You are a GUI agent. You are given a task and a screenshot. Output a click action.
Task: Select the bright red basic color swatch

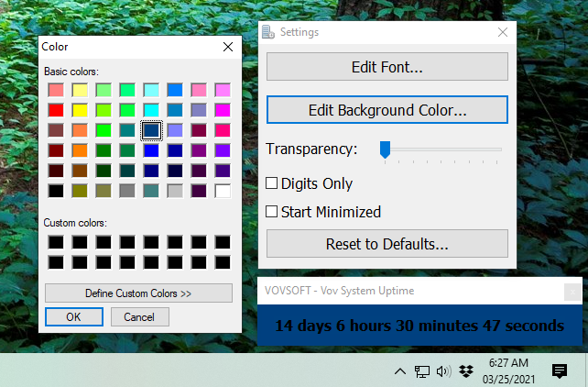coord(56,110)
